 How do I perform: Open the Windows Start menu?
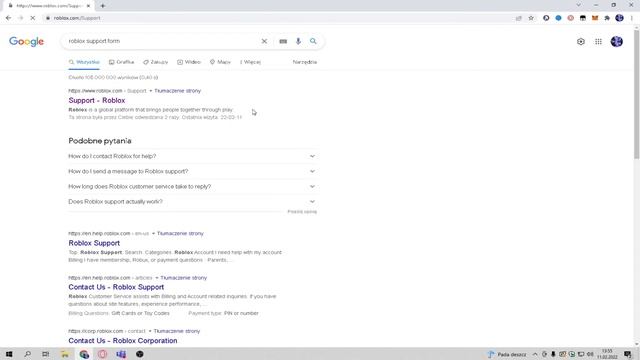pos(9,354)
